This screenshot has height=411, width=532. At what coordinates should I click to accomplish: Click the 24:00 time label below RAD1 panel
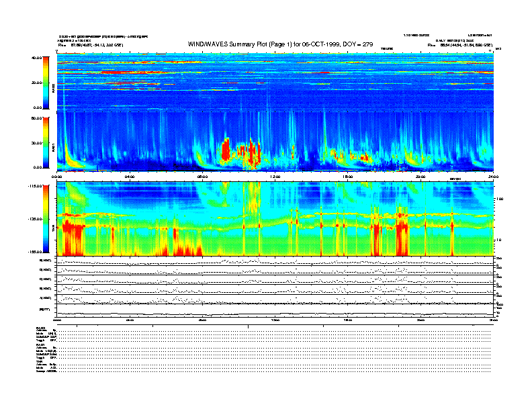point(493,177)
